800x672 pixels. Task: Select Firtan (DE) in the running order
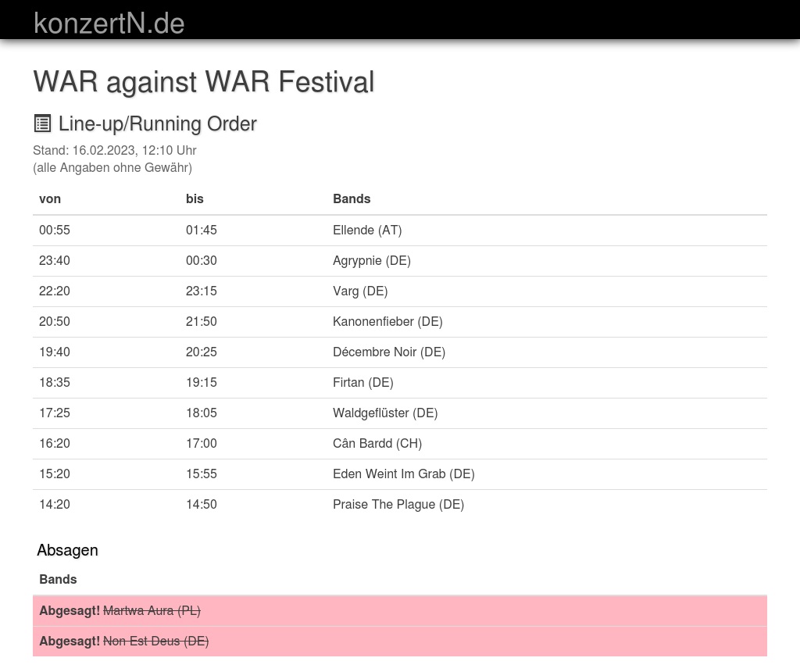tap(362, 382)
